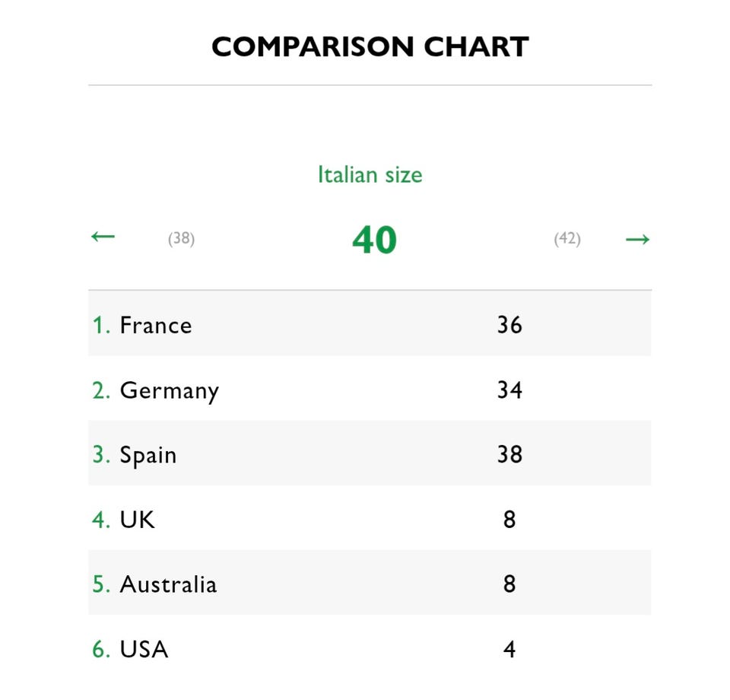Select the Spain country label
730x700 pixels.
[x=148, y=455]
